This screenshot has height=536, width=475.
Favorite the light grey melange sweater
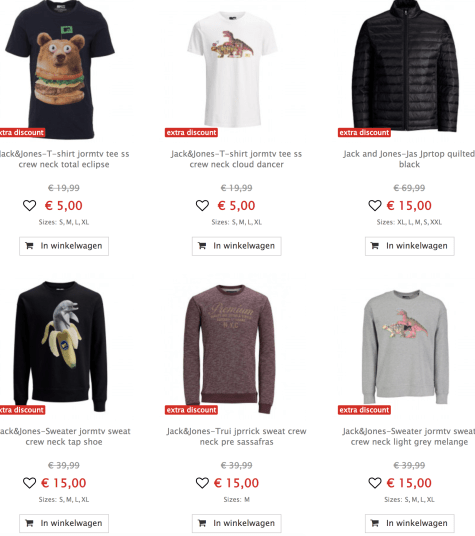[x=375, y=483]
